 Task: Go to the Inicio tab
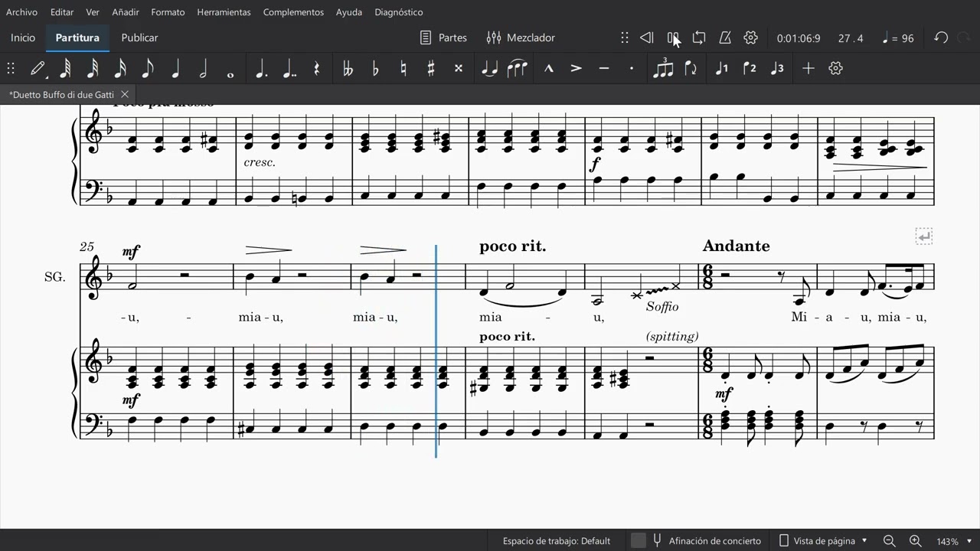tap(23, 37)
